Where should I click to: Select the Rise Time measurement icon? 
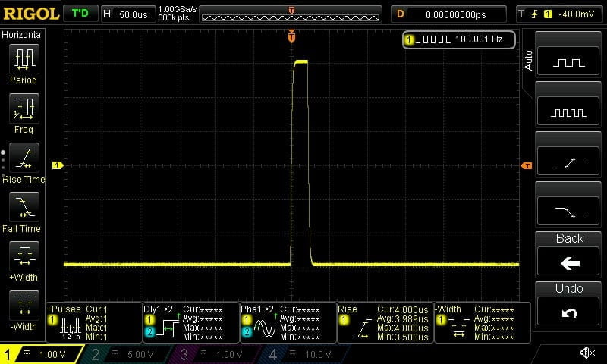[24, 158]
